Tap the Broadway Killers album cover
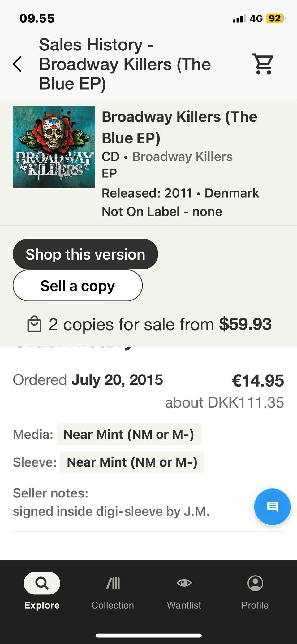The height and width of the screenshot is (644, 297). 54,147
